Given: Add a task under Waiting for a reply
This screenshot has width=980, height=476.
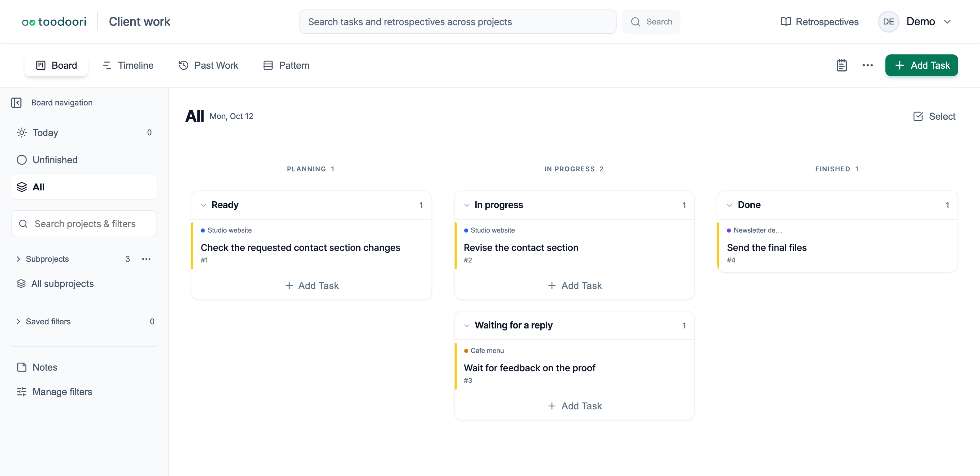Looking at the screenshot, I should click(x=574, y=406).
